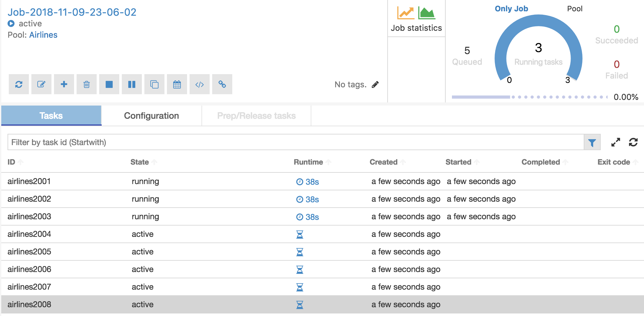Terminate the job with the stop icon
644x316 pixels.
pyautogui.click(x=109, y=84)
